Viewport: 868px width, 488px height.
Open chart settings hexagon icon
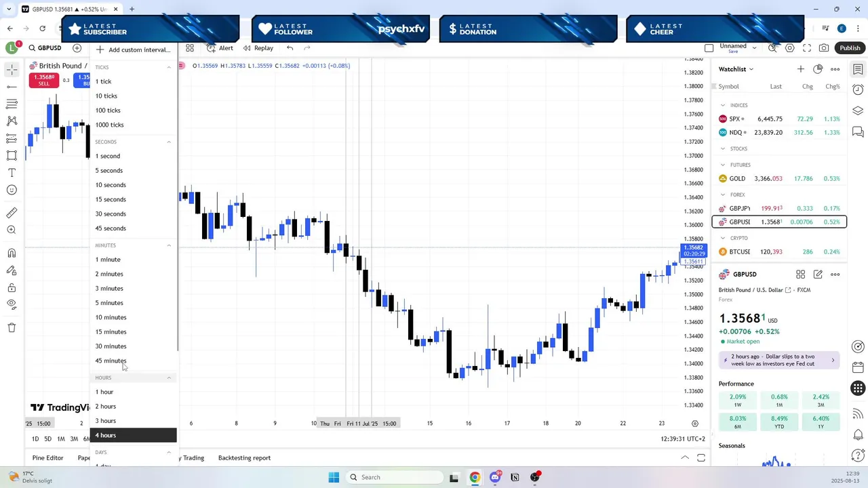coord(789,48)
